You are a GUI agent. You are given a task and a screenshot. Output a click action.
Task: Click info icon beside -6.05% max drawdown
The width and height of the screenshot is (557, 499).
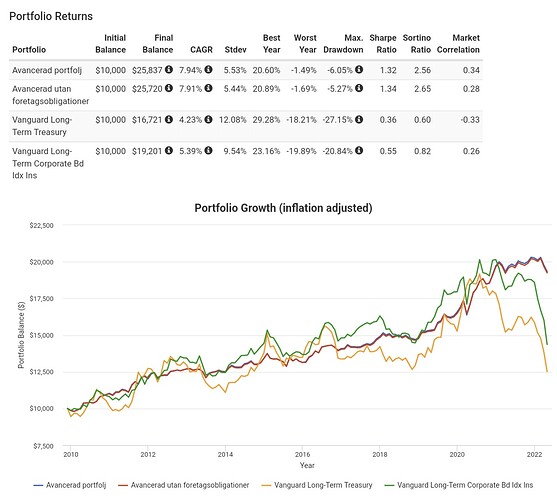(359, 70)
